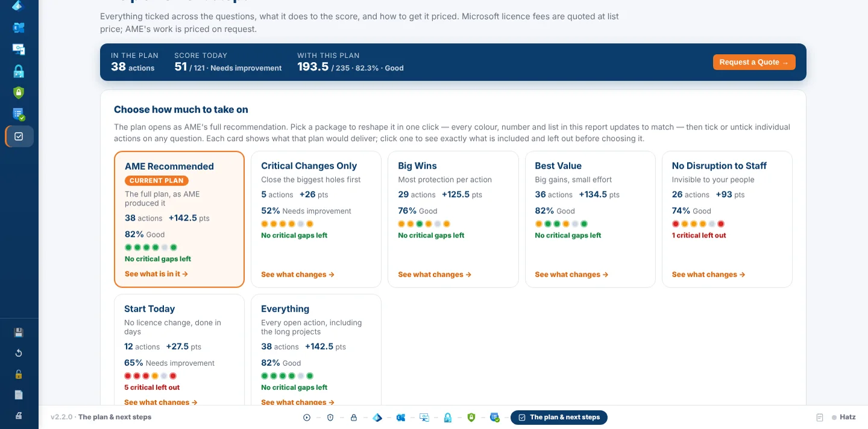Click the floppy disk save icon
The height and width of the screenshot is (429, 868).
click(19, 333)
